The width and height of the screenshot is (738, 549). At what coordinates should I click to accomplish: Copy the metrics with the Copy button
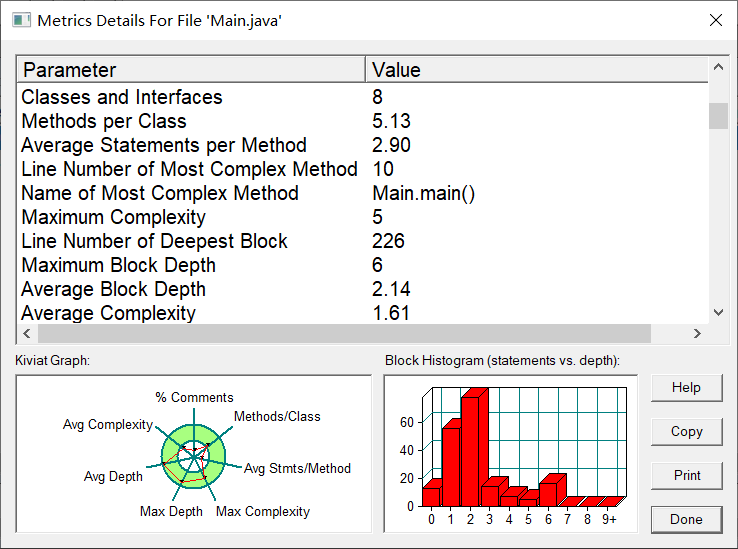(x=686, y=431)
